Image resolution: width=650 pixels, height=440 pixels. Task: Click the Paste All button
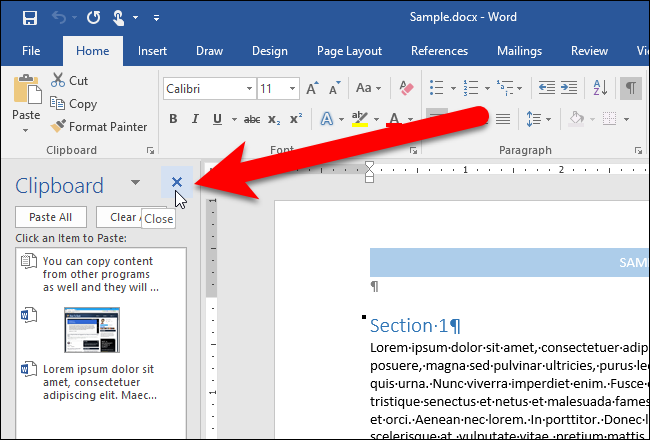coord(51,217)
